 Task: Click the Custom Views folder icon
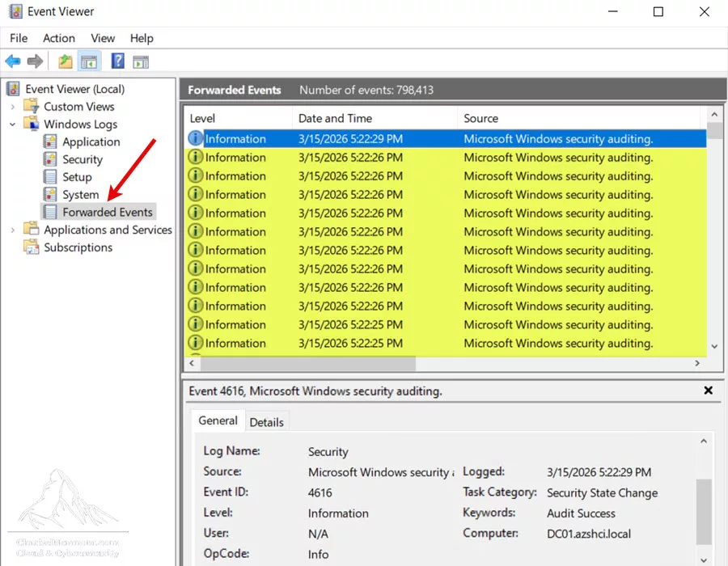click(x=32, y=106)
